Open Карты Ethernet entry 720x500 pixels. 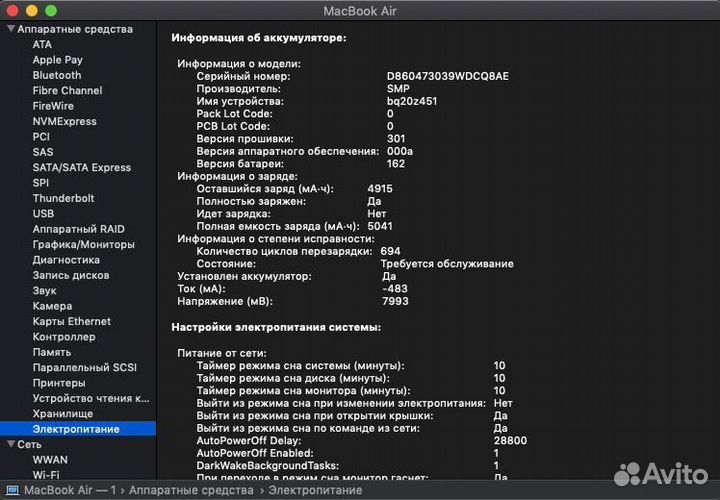tap(72, 321)
